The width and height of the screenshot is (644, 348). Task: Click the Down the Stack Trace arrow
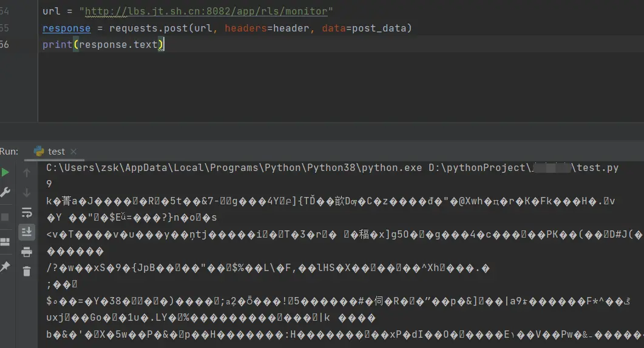(27, 192)
